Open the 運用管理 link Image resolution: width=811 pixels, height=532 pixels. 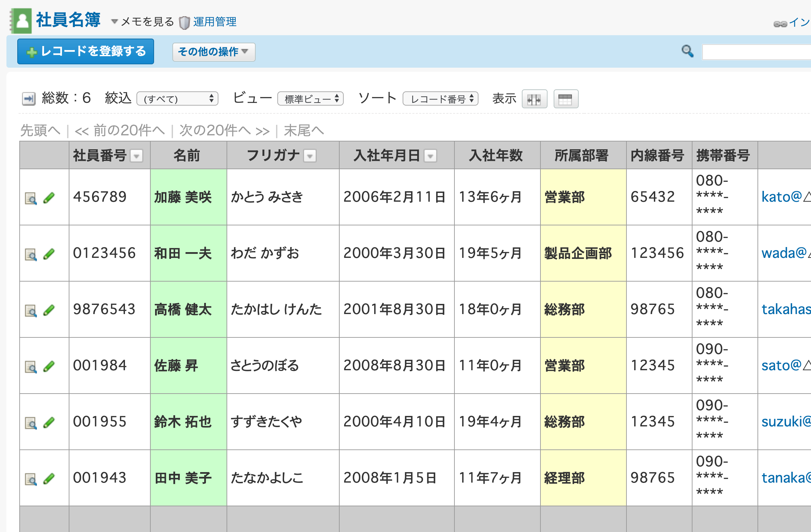coord(215,22)
